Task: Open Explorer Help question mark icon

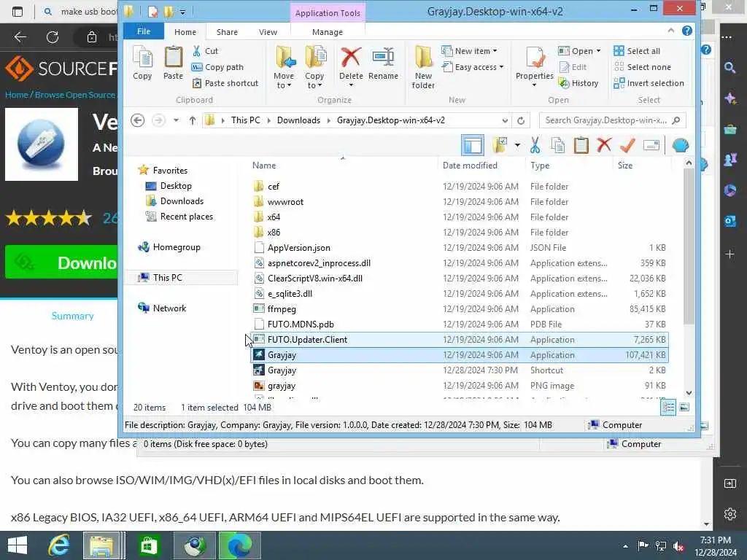Action: click(x=686, y=31)
